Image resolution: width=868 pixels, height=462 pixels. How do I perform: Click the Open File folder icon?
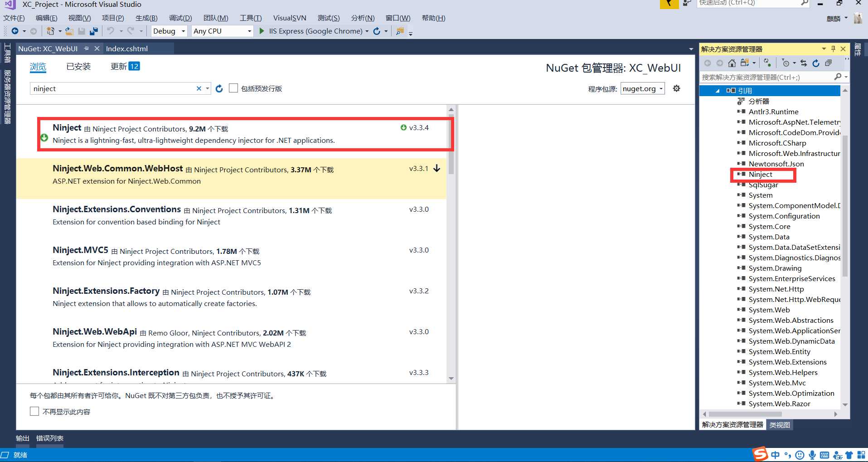pos(69,31)
